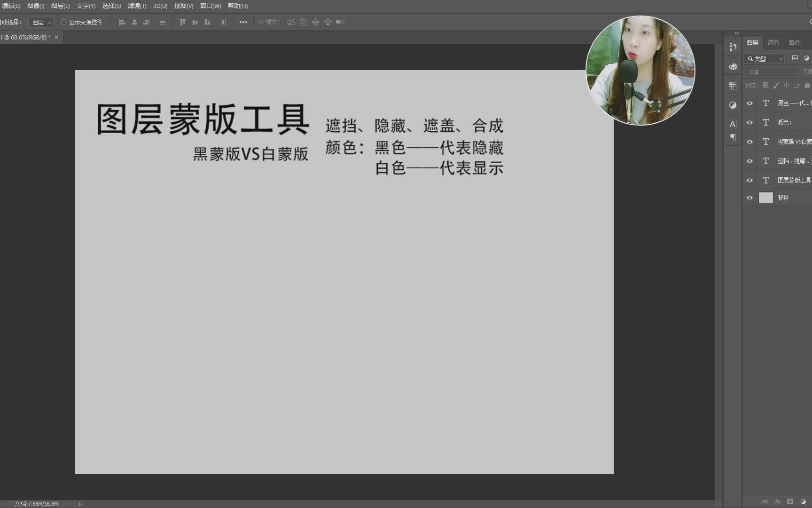Click the 背景 layer thumbnail
The width and height of the screenshot is (812, 508).
click(x=766, y=197)
